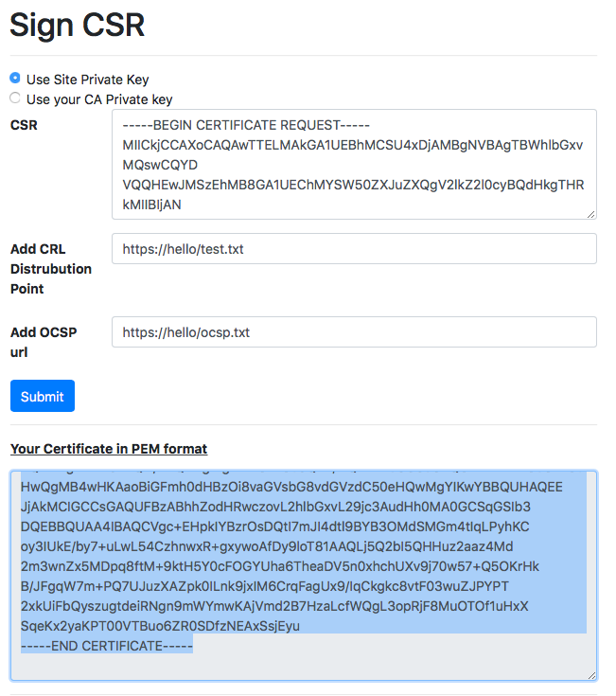This screenshot has height=696, width=616.
Task: Grab the PEM certificate textarea resize handle
Action: [x=591, y=675]
